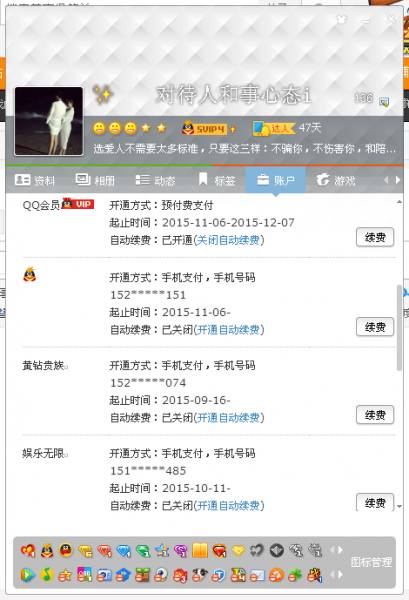Click the yellow-green music note icon
Image resolution: width=409 pixels, height=600 pixels.
click(x=47, y=575)
